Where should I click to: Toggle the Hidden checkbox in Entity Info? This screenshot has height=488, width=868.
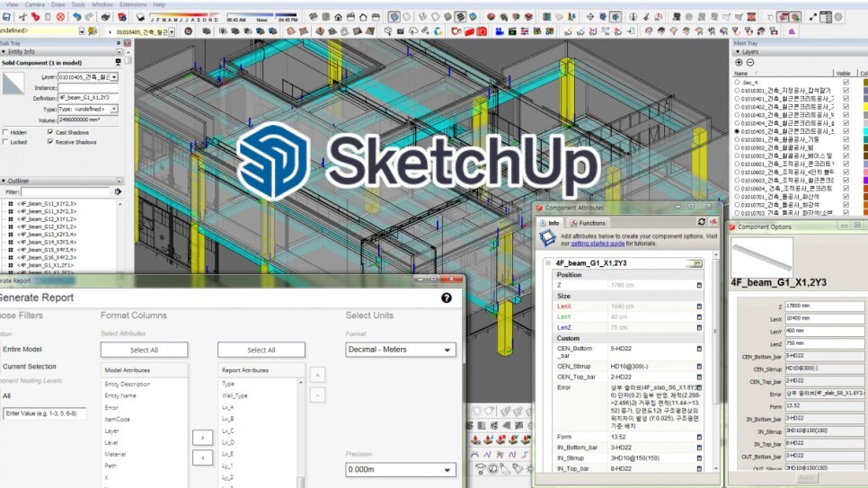click(5, 132)
